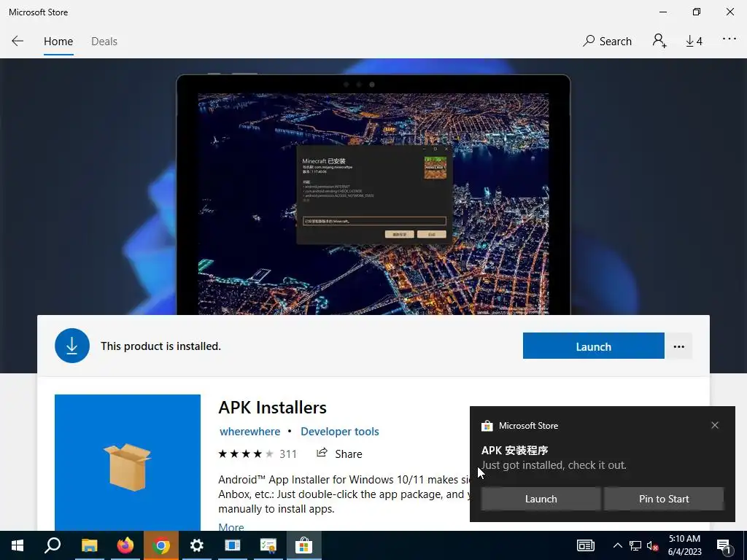Open the blue window app in taskbar
Image resolution: width=747 pixels, height=560 pixels.
pos(233,545)
